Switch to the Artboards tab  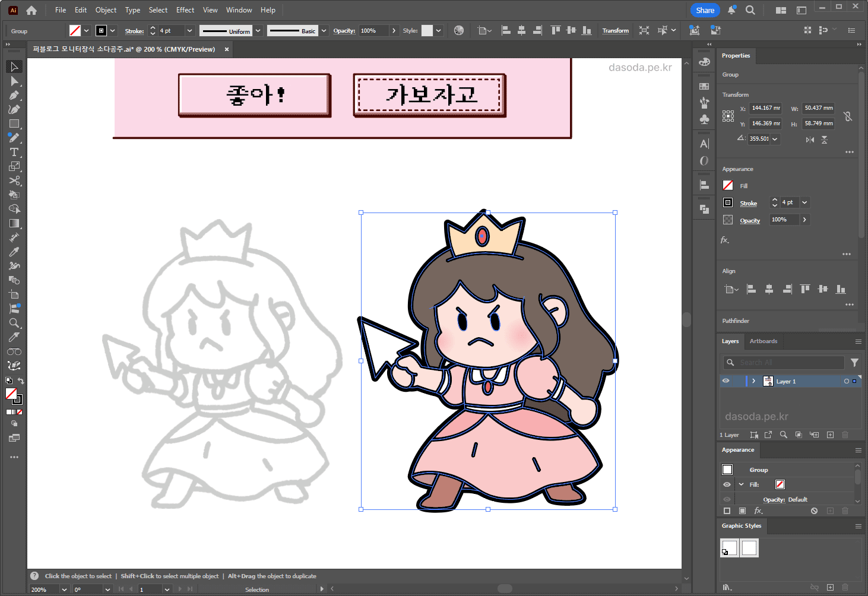[x=763, y=341]
